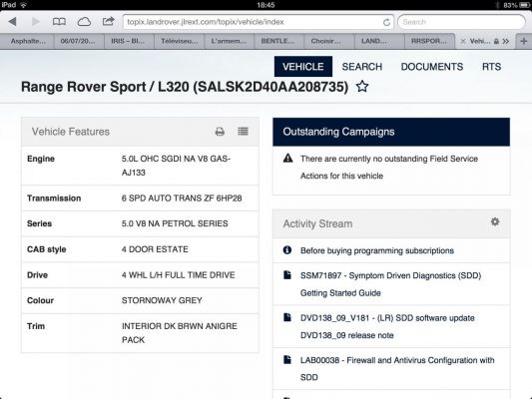Tap the share arrow icon
The height and width of the screenshot is (399, 532).
pyautogui.click(x=108, y=22)
